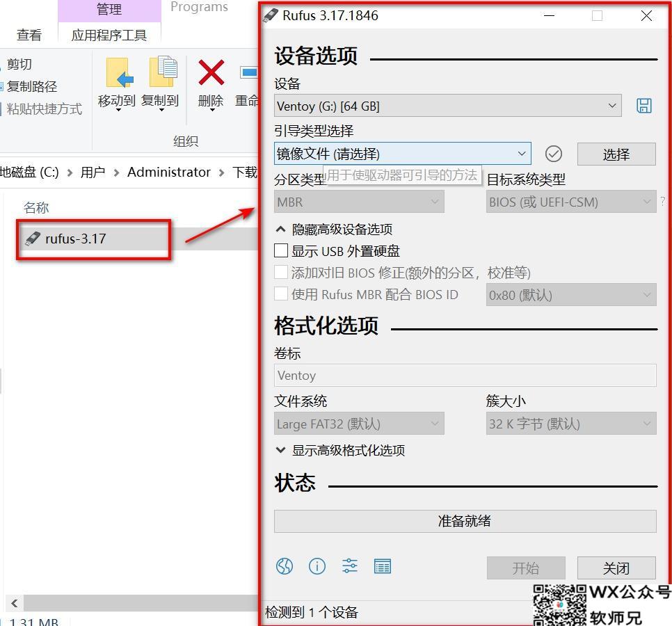Open the MBR partition scheme dropdown
This screenshot has height=626, width=672.
pos(359,202)
